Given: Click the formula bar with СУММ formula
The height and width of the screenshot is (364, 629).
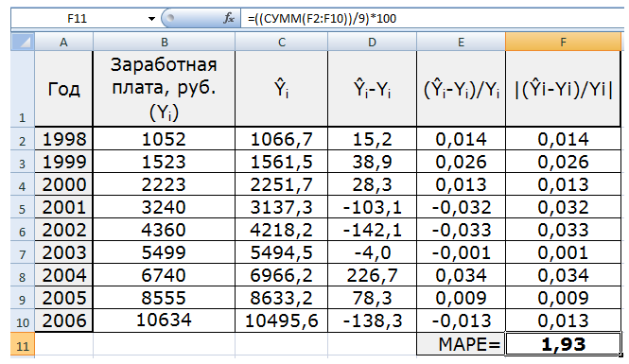Looking at the screenshot, I should [x=433, y=19].
